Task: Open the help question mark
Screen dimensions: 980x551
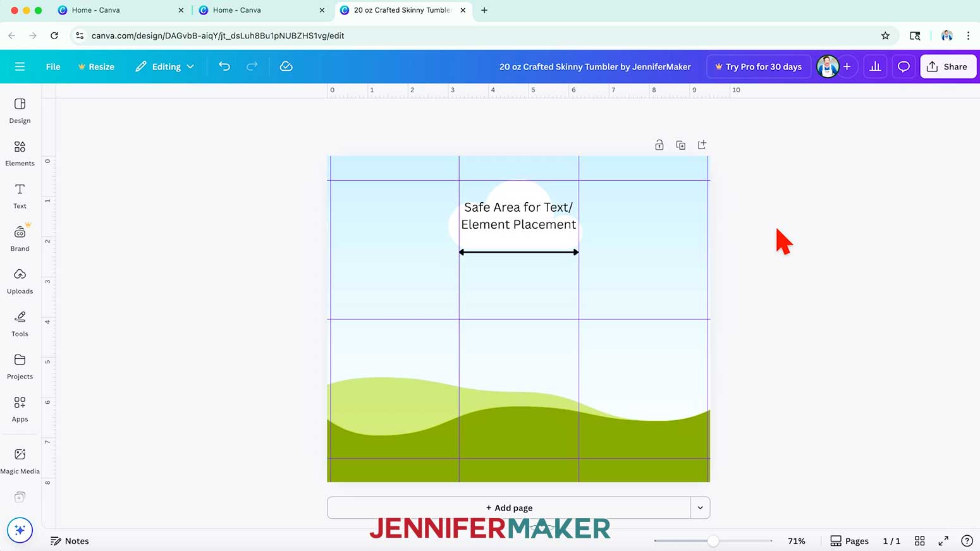Action: coord(967,541)
